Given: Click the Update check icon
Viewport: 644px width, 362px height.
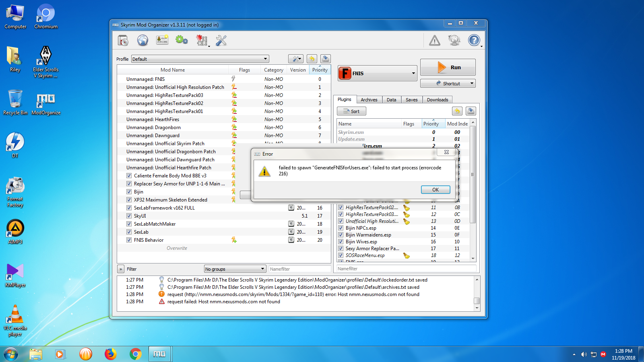Looking at the screenshot, I should (x=454, y=40).
